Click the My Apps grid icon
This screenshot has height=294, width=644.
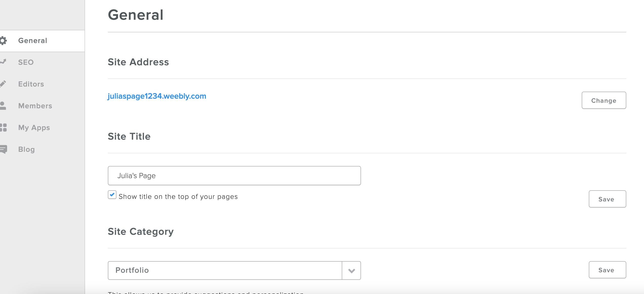[x=3, y=128]
